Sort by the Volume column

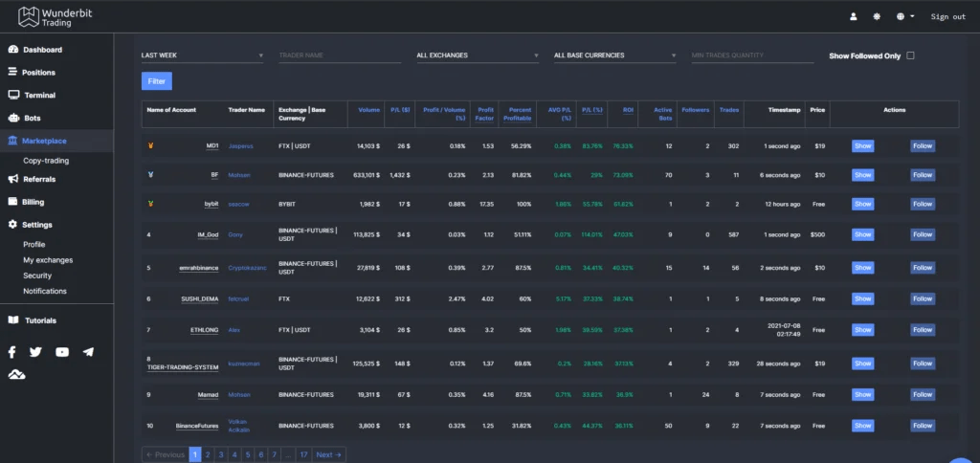pyautogui.click(x=368, y=110)
